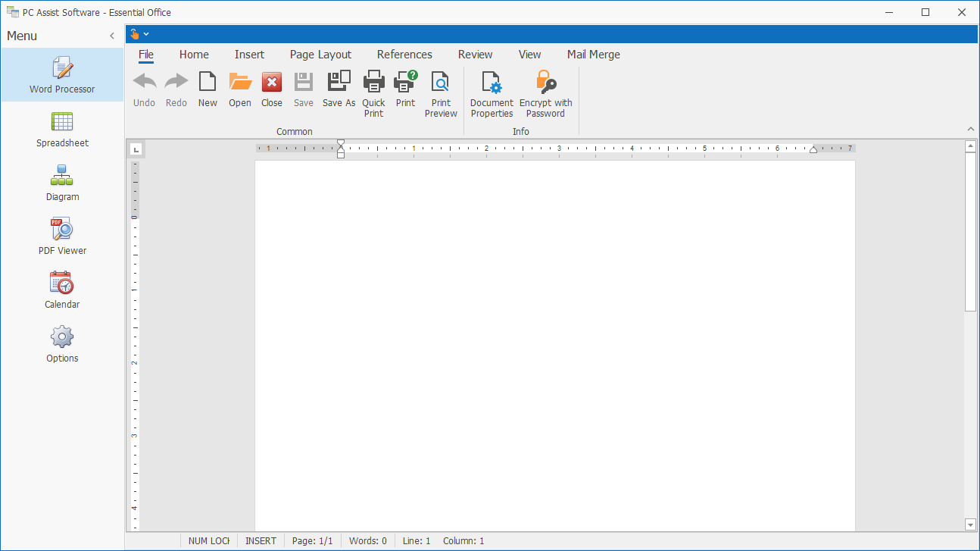Image resolution: width=980 pixels, height=551 pixels.
Task: Click the Line: 1 status entry
Action: [416, 541]
